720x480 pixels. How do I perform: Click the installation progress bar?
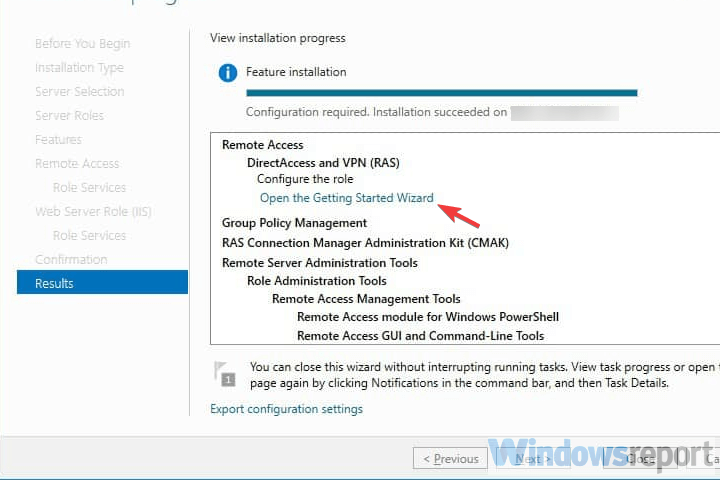pyautogui.click(x=442, y=93)
